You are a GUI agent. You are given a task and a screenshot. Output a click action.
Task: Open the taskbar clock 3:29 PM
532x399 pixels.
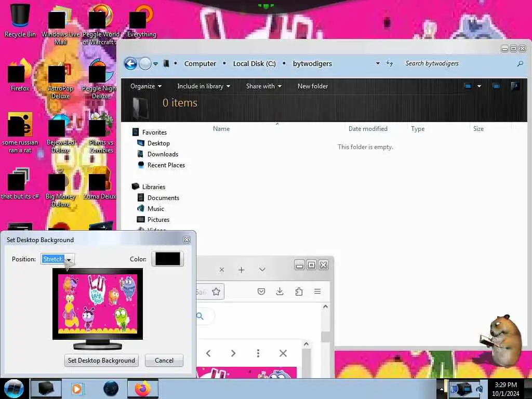click(x=506, y=389)
